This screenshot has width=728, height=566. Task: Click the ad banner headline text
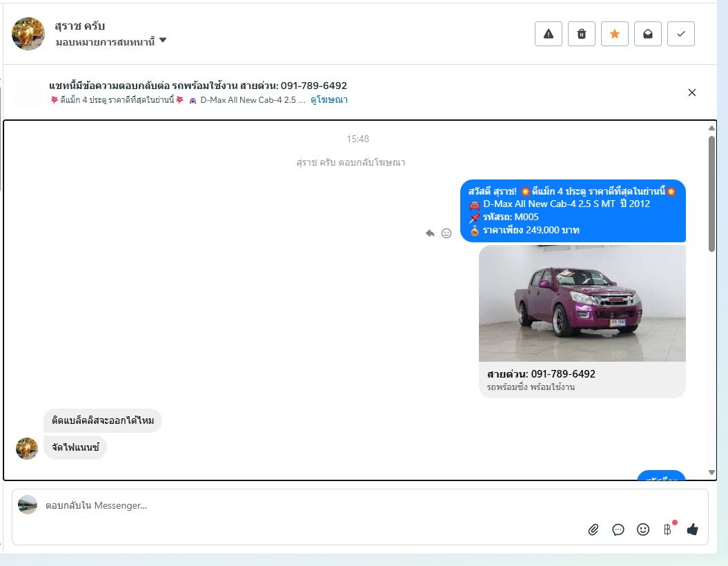[198, 86]
